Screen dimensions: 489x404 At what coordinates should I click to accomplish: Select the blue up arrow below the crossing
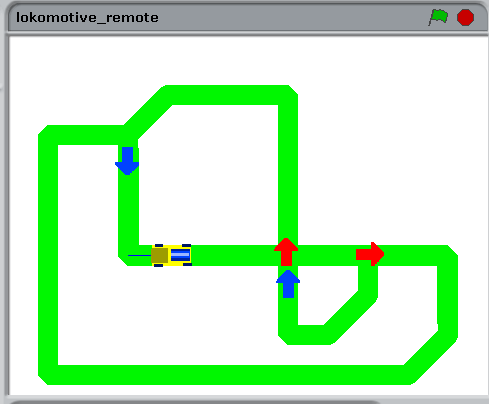(288, 284)
